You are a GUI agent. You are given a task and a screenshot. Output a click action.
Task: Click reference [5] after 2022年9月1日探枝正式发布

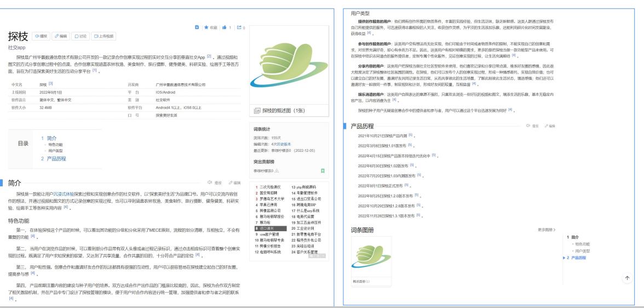407,185
